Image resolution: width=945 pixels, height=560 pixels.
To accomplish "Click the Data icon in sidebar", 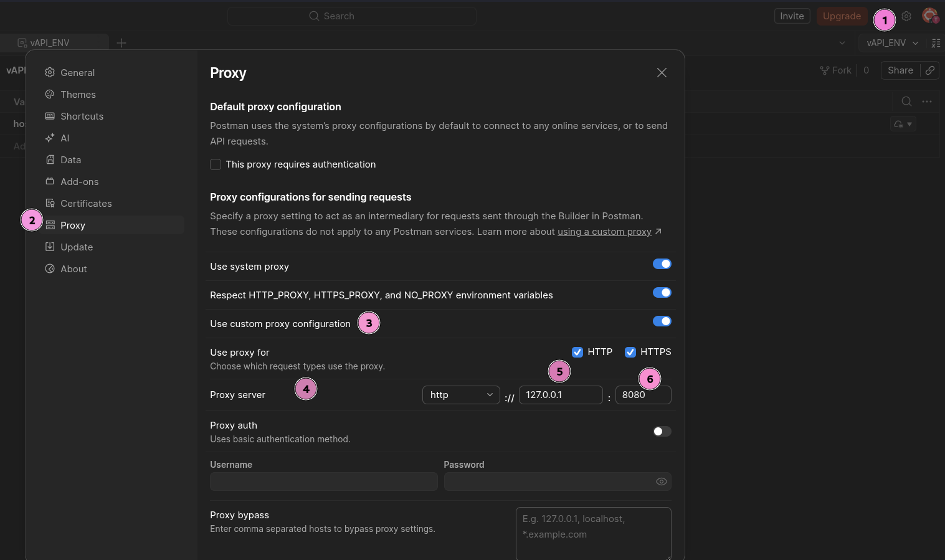I will pyautogui.click(x=50, y=160).
